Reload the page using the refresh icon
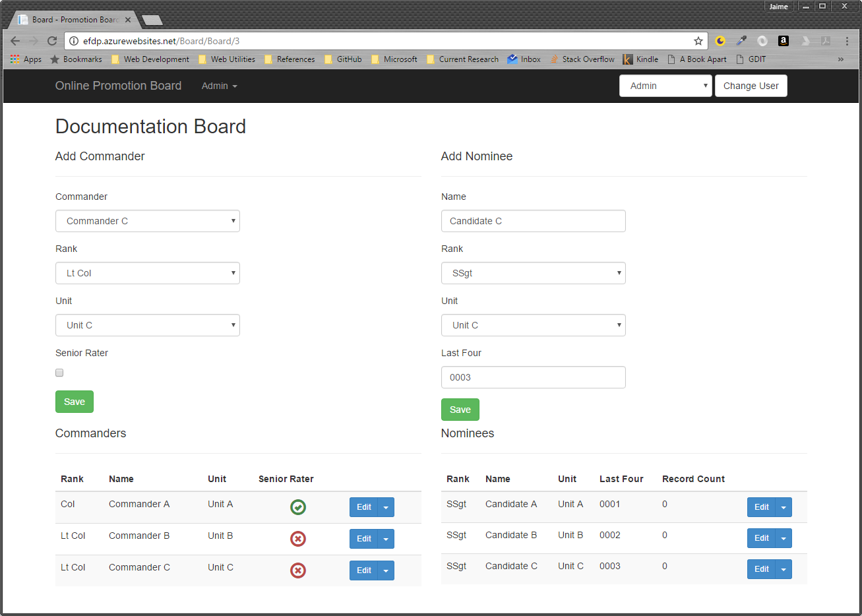The width and height of the screenshot is (862, 616). (x=52, y=41)
